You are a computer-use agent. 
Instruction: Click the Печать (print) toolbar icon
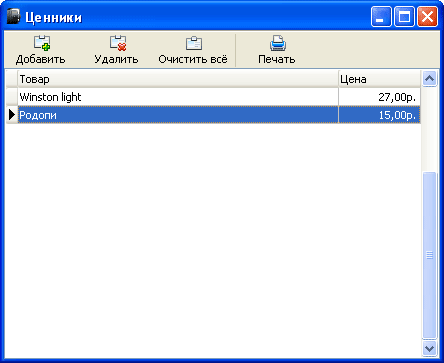278,43
